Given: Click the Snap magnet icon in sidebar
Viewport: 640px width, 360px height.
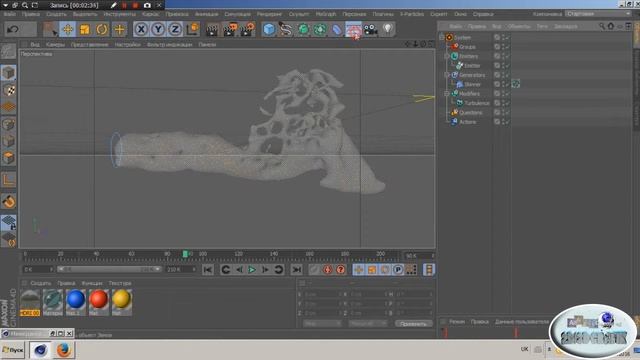Looking at the screenshot, I should (8, 201).
